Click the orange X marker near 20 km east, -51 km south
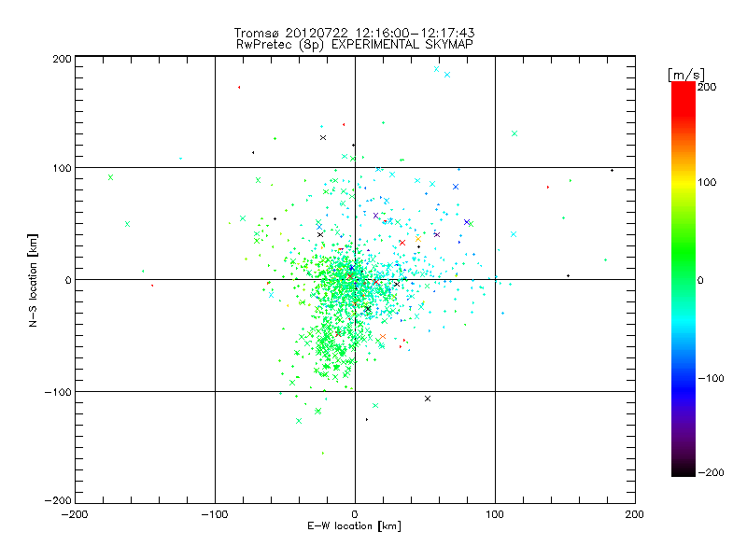The height and width of the screenshot is (560, 747). coord(383,337)
